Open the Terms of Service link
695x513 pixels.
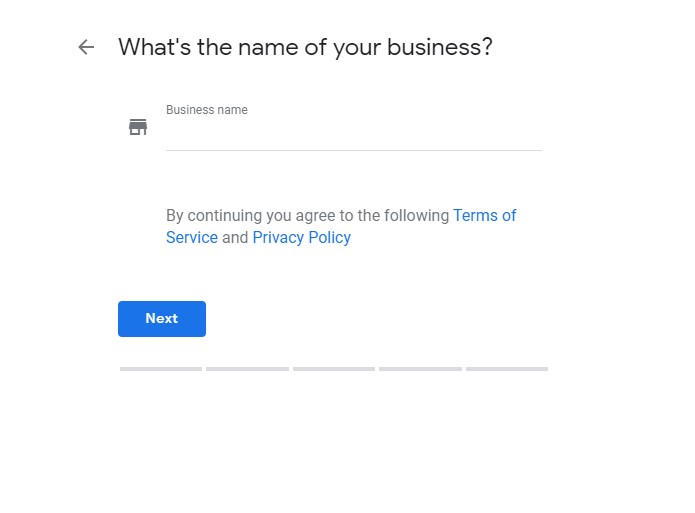coord(484,215)
